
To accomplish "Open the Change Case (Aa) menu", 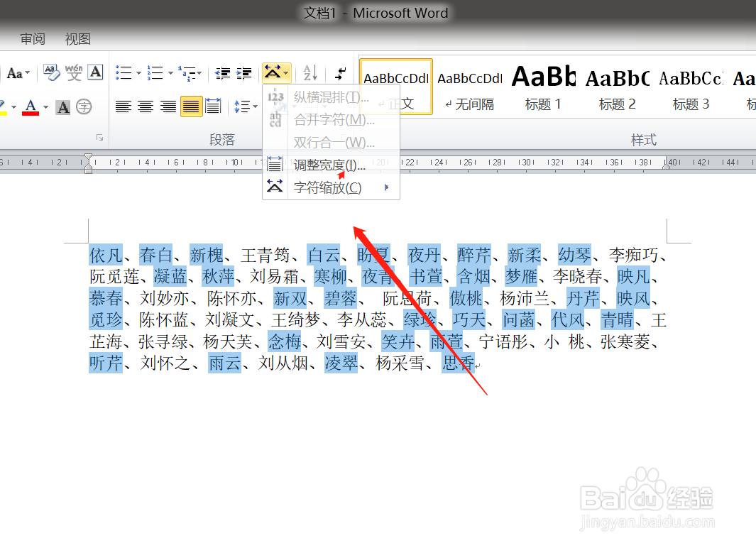I will pyautogui.click(x=18, y=73).
